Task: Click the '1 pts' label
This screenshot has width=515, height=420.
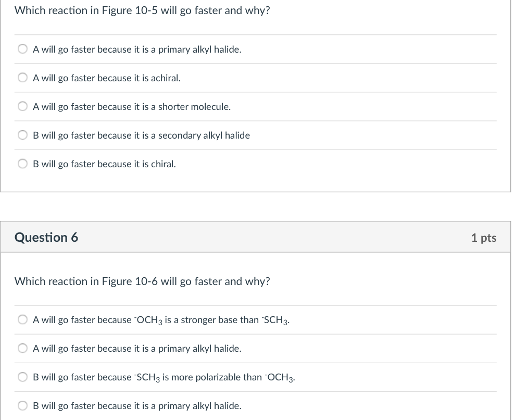Action: point(483,238)
